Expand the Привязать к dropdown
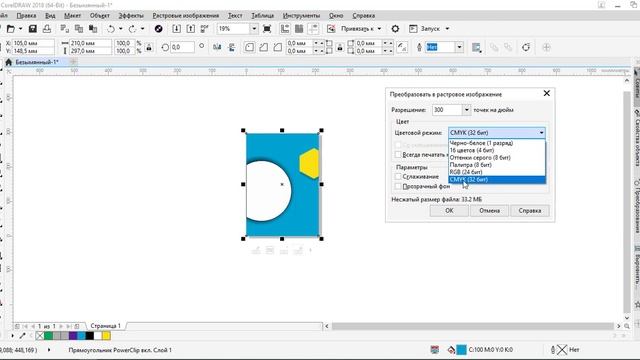The image size is (640, 360). pyautogui.click(x=379, y=29)
